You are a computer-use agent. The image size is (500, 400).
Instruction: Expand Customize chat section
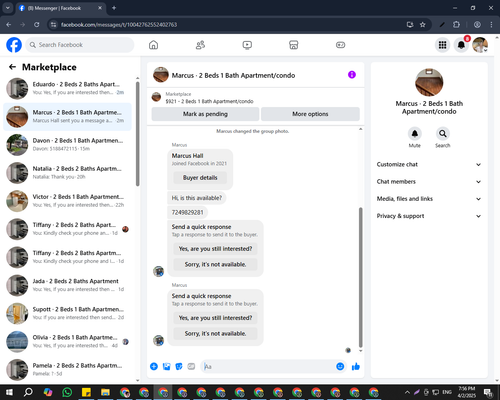pos(429,164)
